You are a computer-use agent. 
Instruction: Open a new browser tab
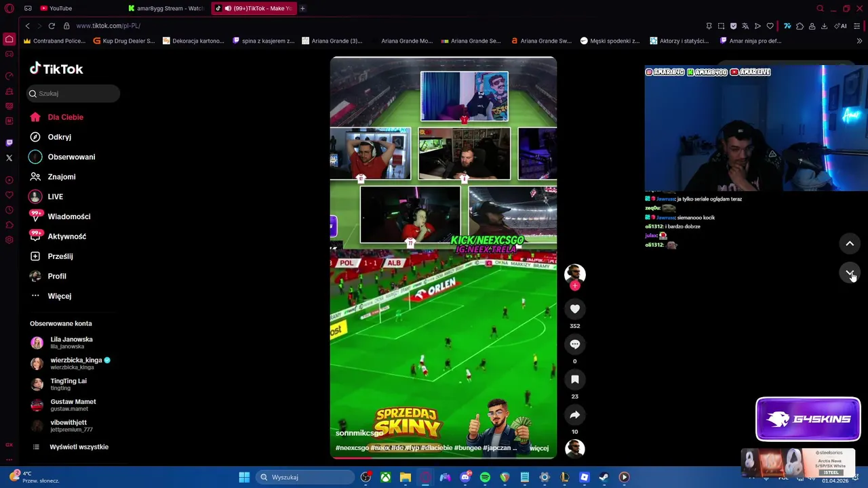302,8
